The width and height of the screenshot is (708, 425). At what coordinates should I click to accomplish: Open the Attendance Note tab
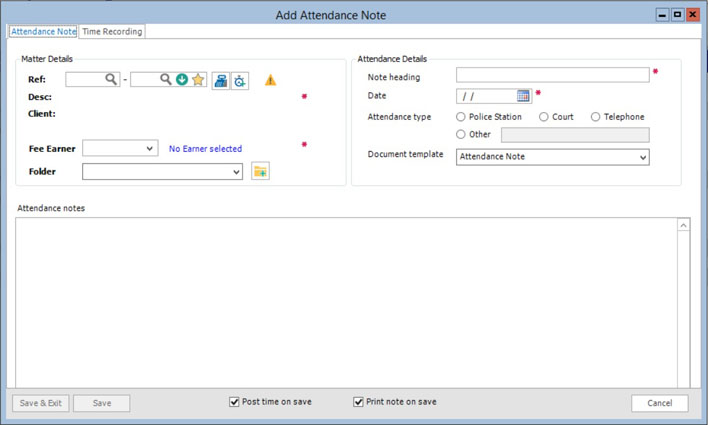pos(43,32)
